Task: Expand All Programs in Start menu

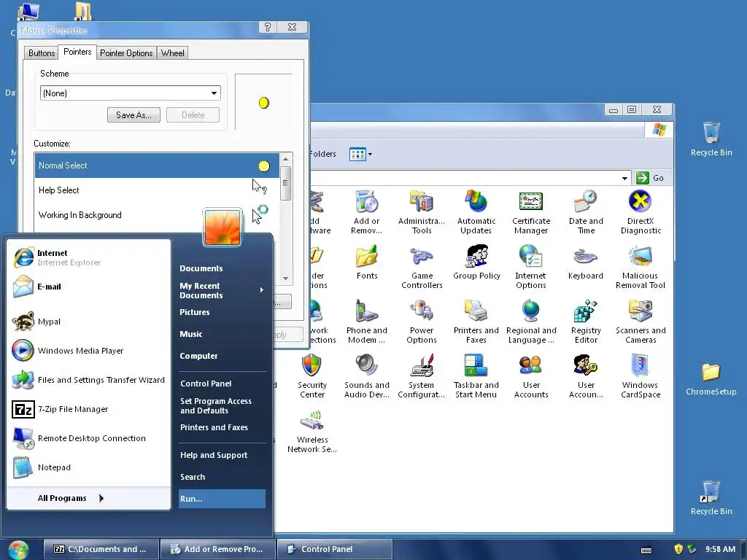Action: (71, 498)
